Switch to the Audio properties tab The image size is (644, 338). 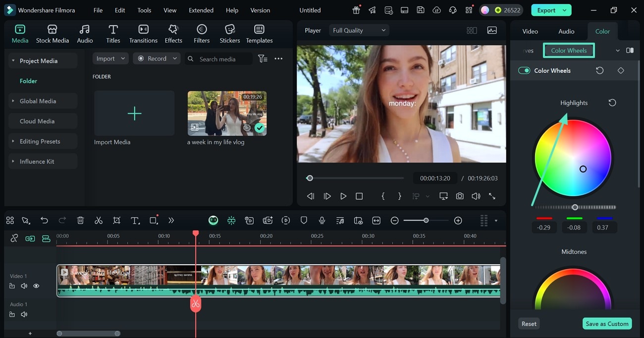click(x=566, y=31)
